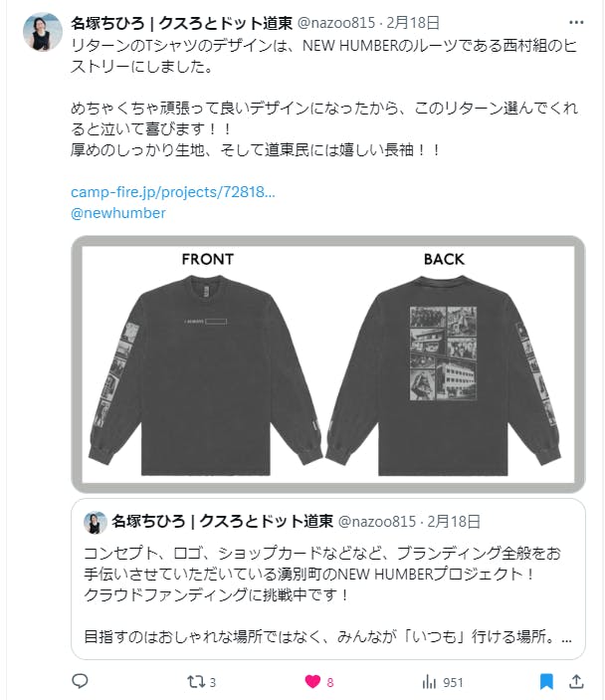This screenshot has height=700, width=605.
Task: Open the view analytics bar chart icon
Action: [x=429, y=682]
